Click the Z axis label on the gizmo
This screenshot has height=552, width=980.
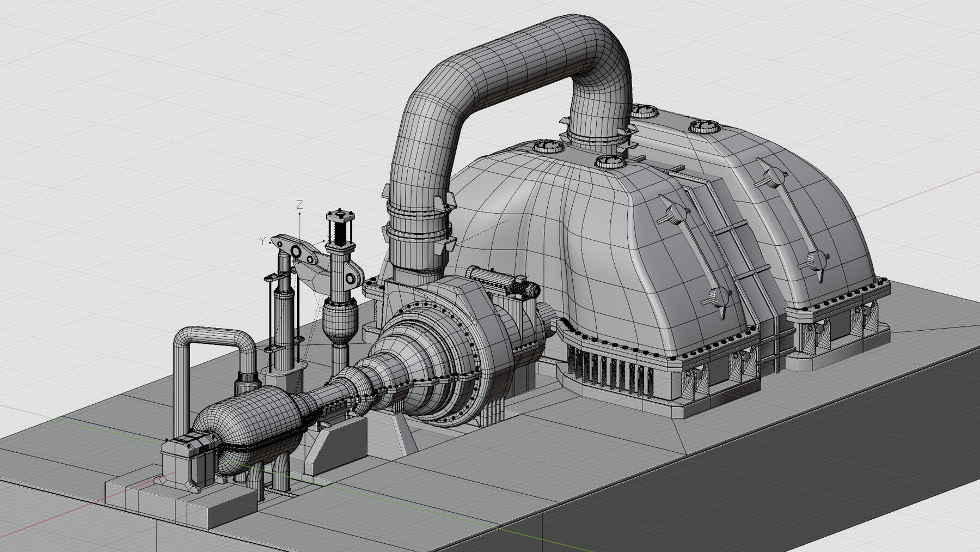(x=299, y=205)
